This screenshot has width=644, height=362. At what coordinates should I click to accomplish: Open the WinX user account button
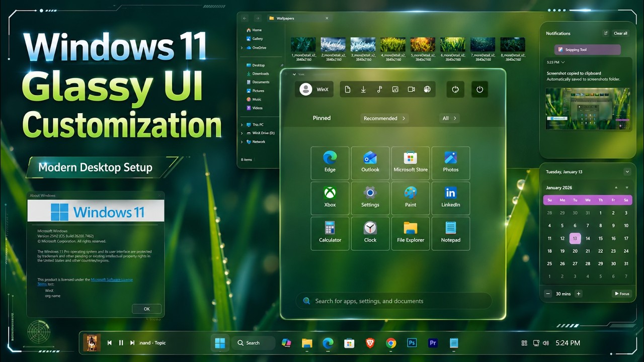coord(315,89)
